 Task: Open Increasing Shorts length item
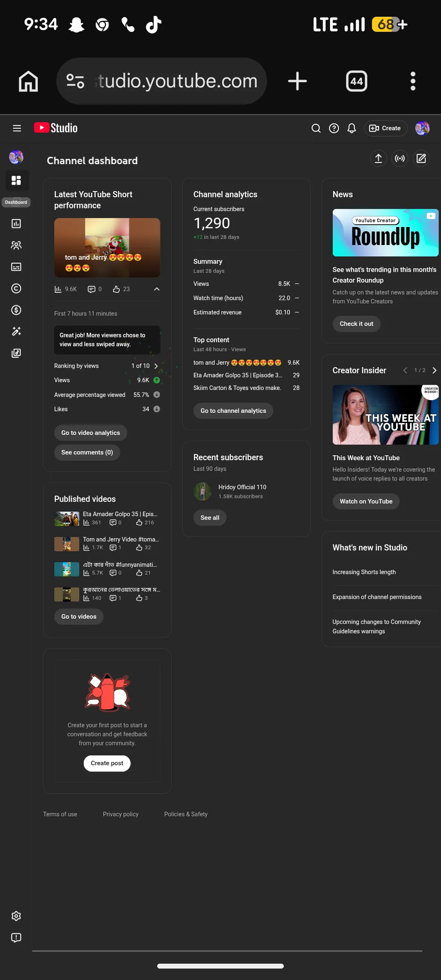point(364,572)
